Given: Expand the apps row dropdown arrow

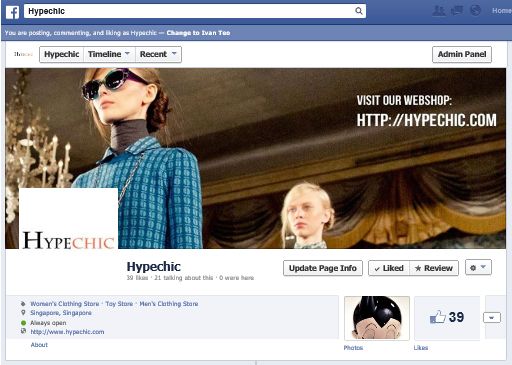Looking at the screenshot, I should click(492, 318).
